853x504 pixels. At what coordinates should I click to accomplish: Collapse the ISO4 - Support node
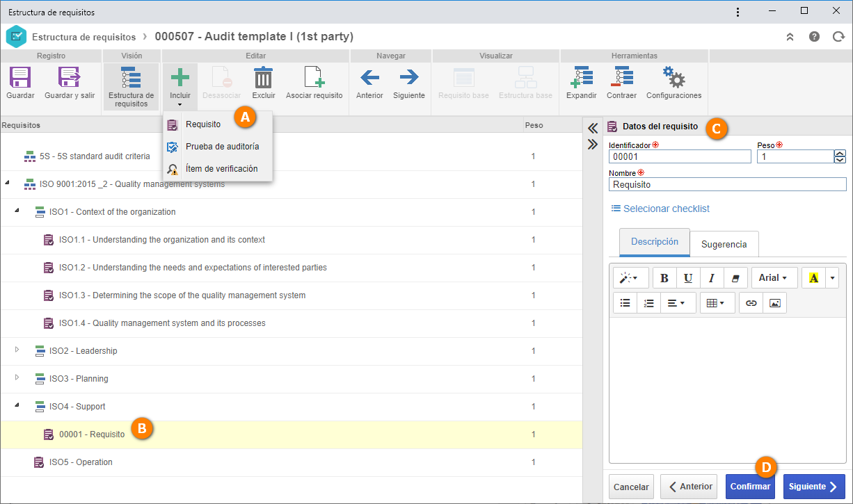tap(17, 405)
